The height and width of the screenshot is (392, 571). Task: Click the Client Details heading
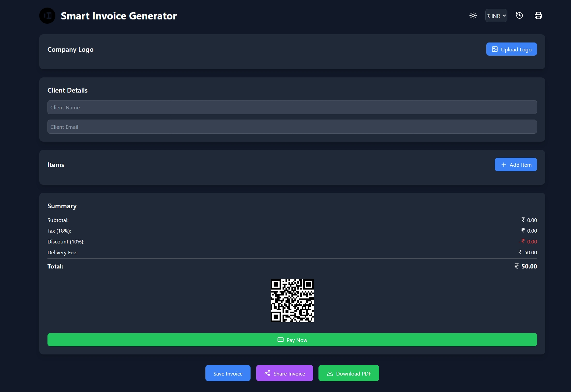[68, 90]
